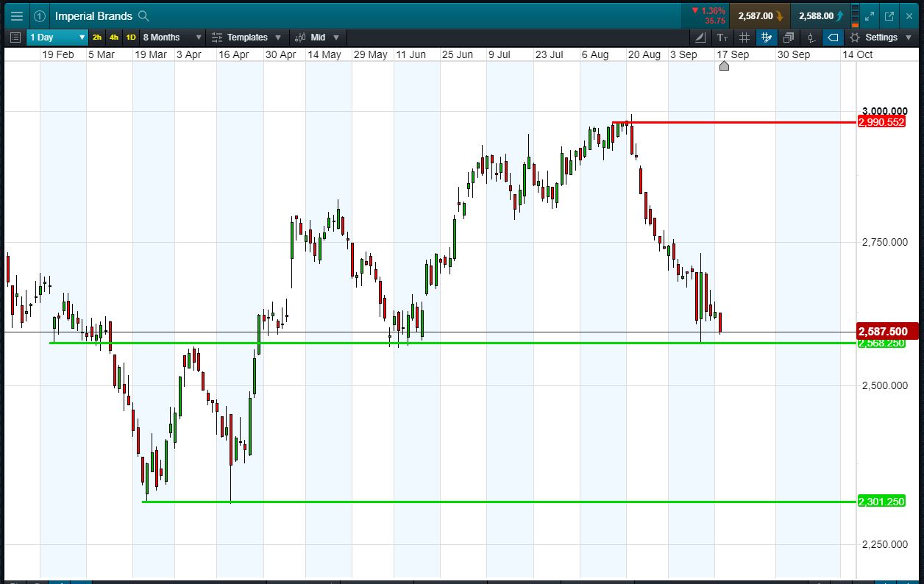Click the sell price 2,587.00 button
The height and width of the screenshot is (584, 924).
click(761, 15)
